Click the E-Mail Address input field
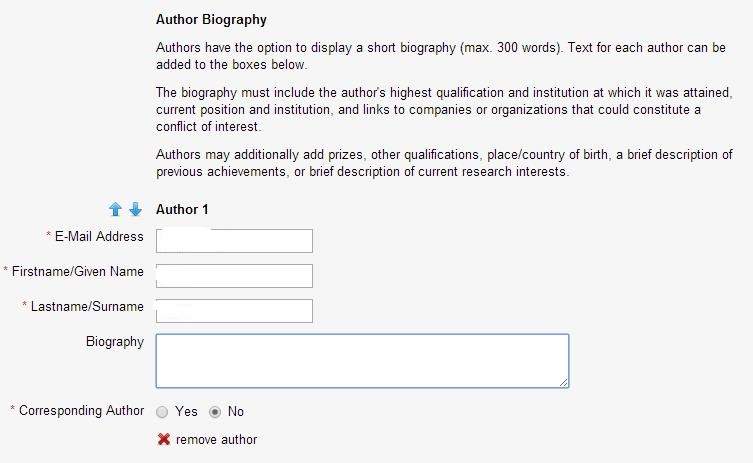753x463 pixels. coord(234,241)
